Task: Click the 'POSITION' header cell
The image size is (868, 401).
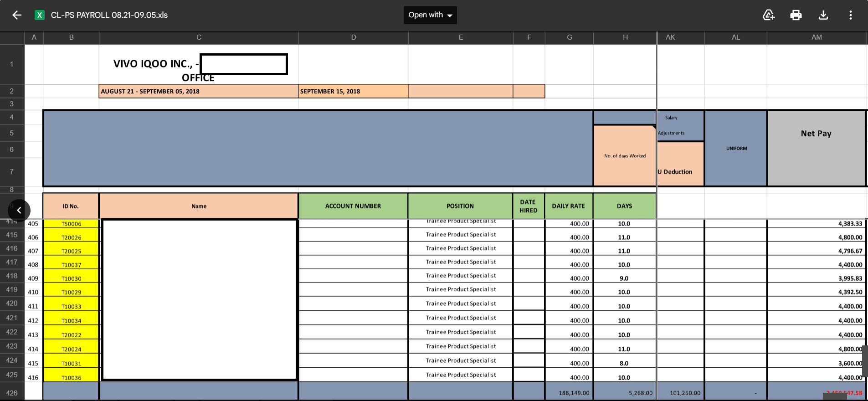Action: (460, 206)
